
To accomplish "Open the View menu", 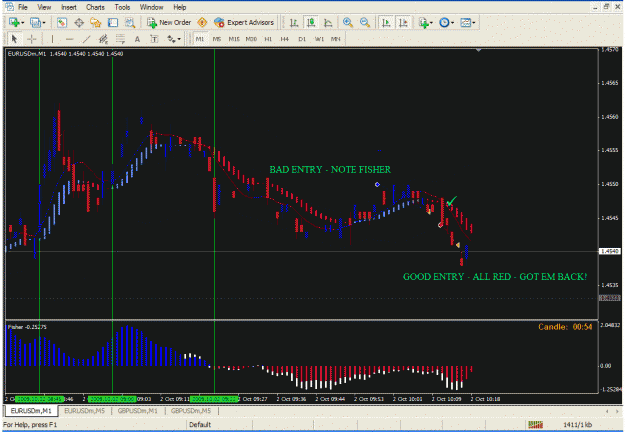I will (44, 7).
